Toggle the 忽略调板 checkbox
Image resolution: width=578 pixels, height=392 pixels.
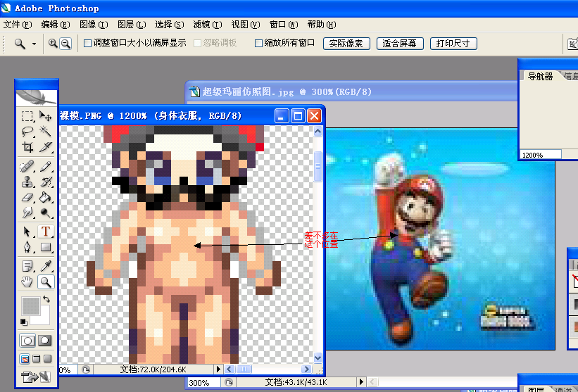pyautogui.click(x=197, y=44)
